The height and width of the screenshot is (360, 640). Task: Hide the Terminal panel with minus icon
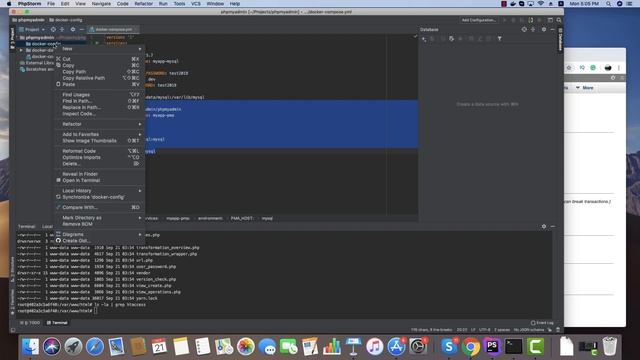(x=553, y=227)
